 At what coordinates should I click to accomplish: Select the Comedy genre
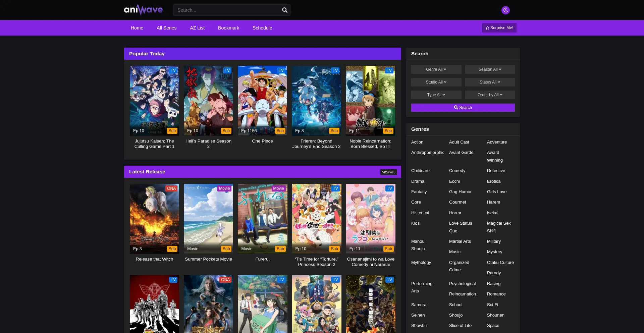tap(457, 171)
